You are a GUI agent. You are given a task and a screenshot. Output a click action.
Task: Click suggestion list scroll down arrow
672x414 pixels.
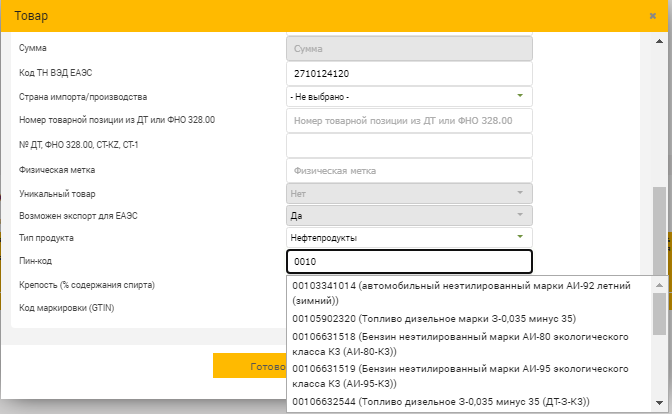[659, 403]
